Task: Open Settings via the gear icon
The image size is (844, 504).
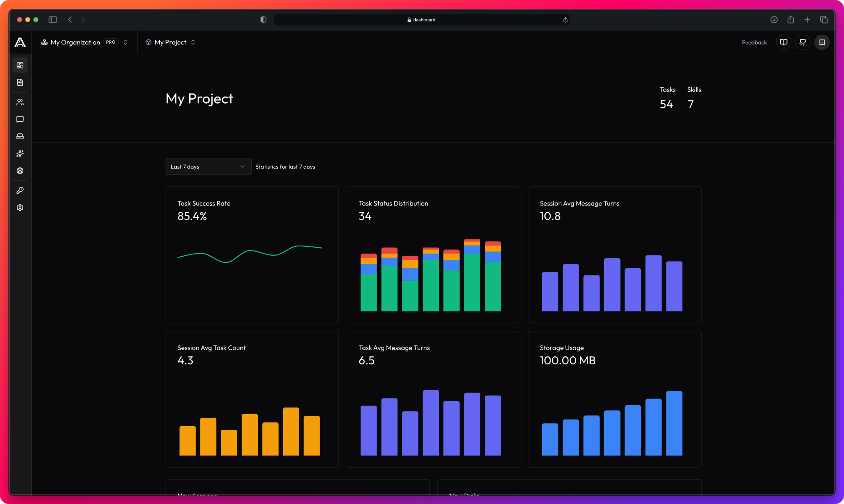Action: point(20,207)
